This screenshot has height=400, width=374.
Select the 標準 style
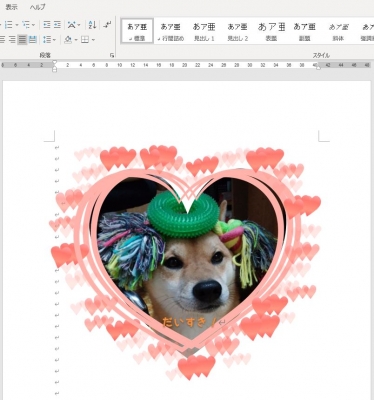(x=137, y=31)
